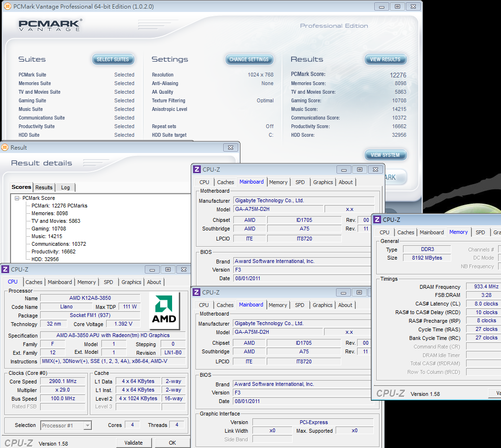Click the SELECT SUITES button
Image resolution: width=501 pixels, height=448 pixels.
[113, 59]
